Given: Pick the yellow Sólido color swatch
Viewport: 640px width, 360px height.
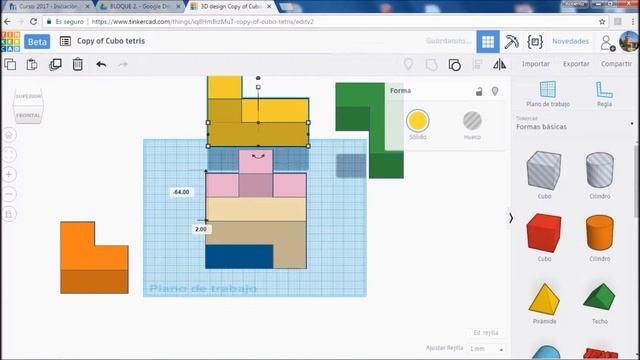Looking at the screenshot, I should pos(418,121).
